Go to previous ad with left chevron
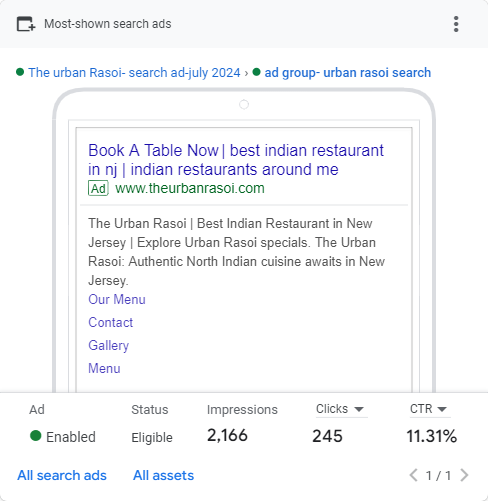 point(413,475)
